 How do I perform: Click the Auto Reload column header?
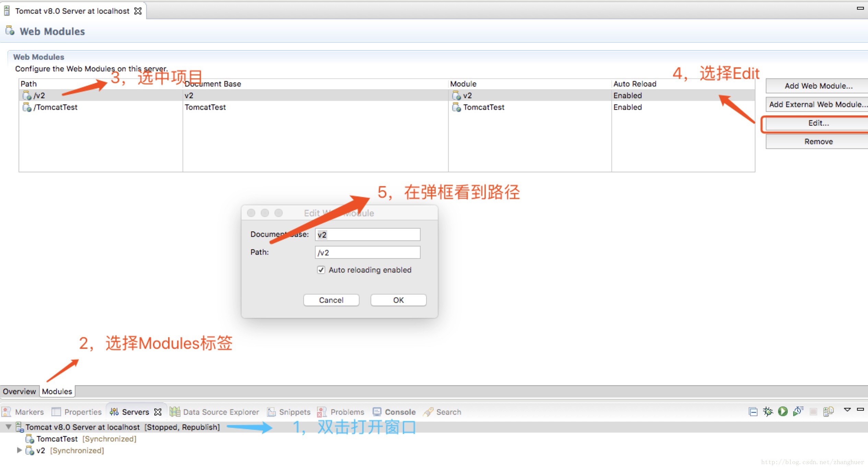(683, 84)
